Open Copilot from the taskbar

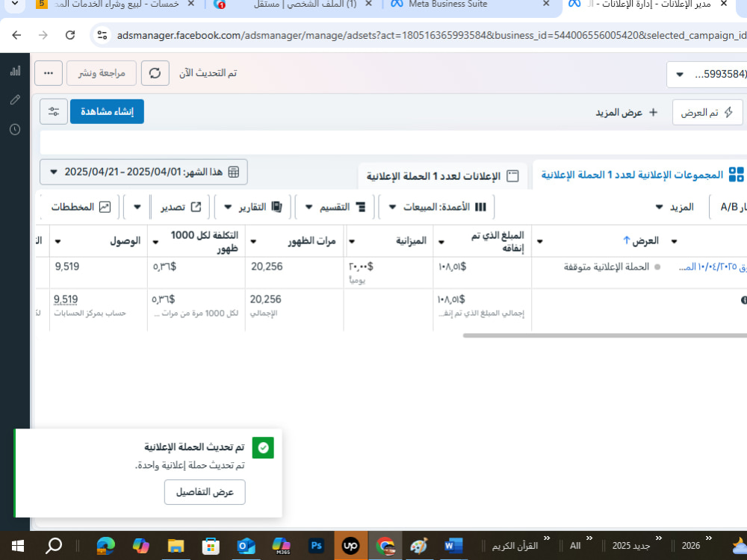coord(140,546)
